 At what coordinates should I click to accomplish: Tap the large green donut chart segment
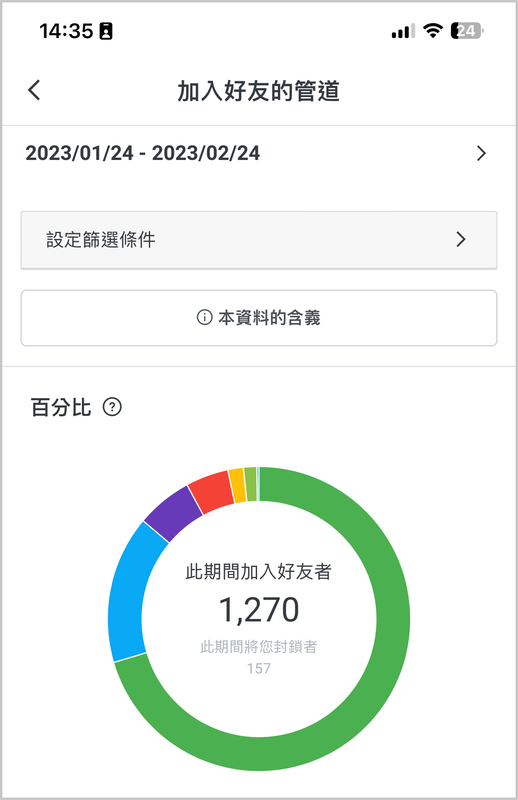(393, 620)
